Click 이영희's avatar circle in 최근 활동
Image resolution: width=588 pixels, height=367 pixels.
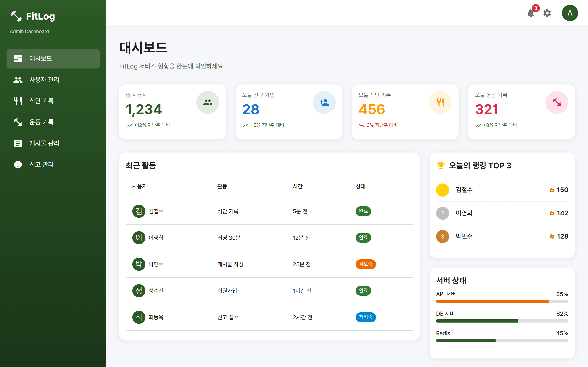coord(138,238)
